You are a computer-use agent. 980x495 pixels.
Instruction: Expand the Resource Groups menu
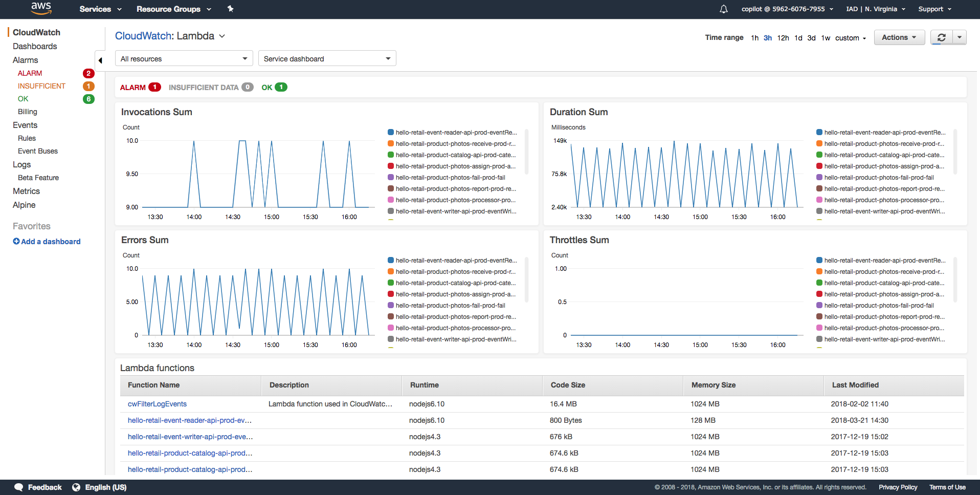tap(174, 9)
